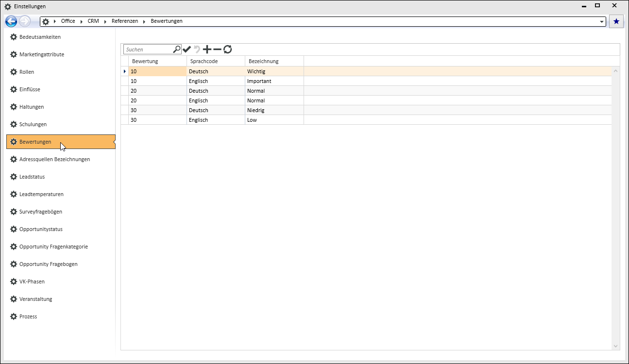Click the minus icon to delete entry
This screenshot has height=364, width=629.
pyautogui.click(x=217, y=49)
